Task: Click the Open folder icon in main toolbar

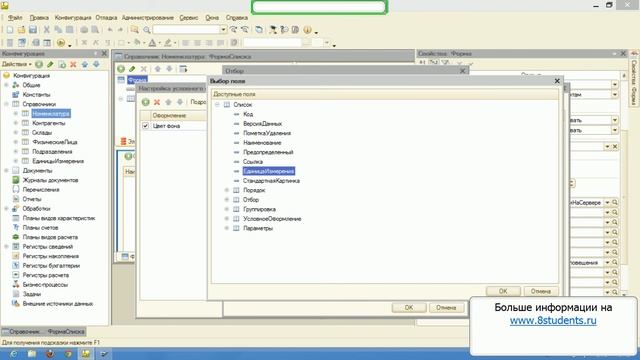Action: (x=21, y=30)
